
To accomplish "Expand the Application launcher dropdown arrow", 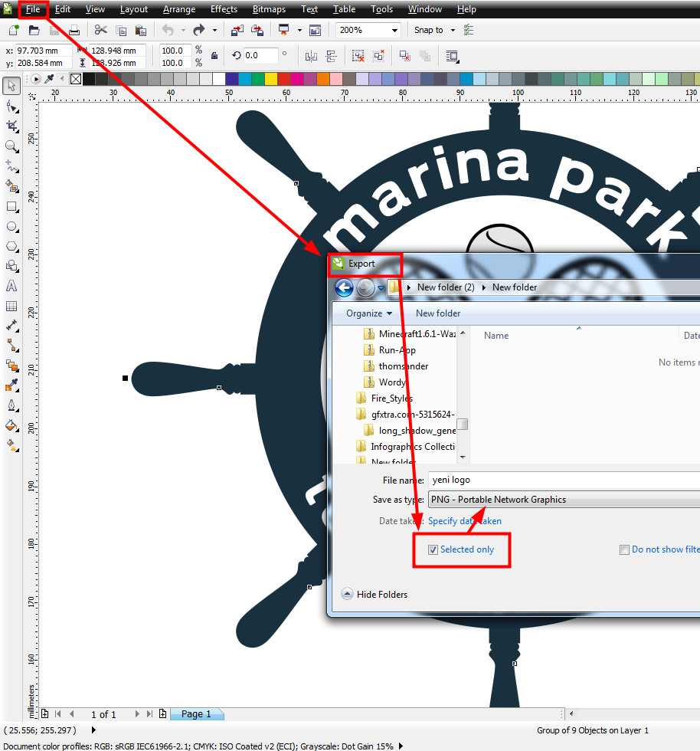I will [299, 30].
